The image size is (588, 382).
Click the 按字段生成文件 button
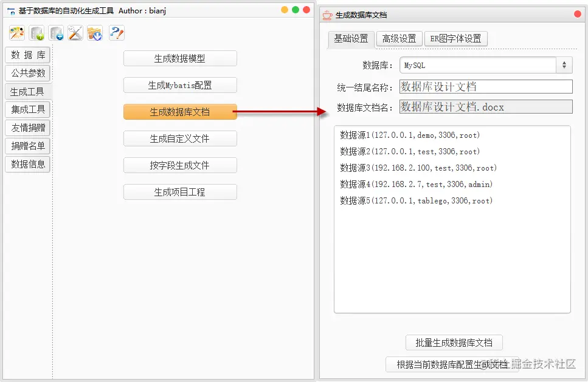tap(180, 165)
